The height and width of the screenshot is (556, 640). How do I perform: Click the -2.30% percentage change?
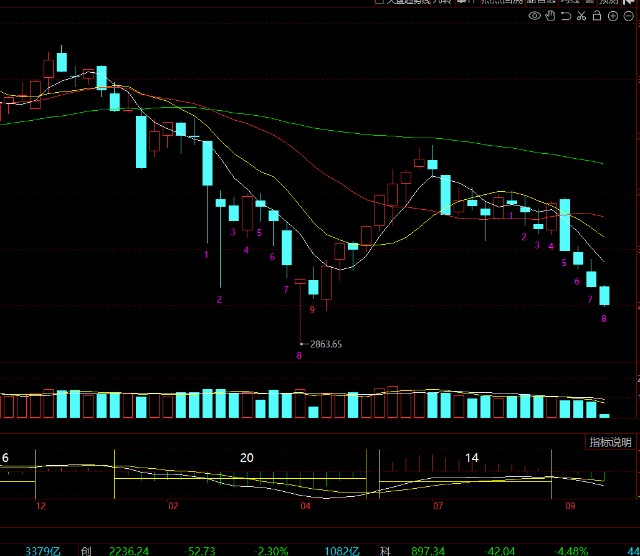(271, 551)
